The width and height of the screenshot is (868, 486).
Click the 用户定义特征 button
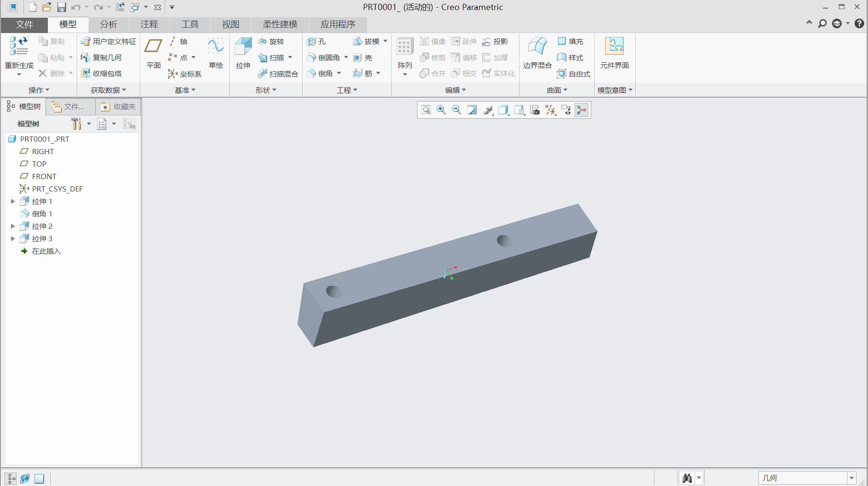[x=109, y=42]
